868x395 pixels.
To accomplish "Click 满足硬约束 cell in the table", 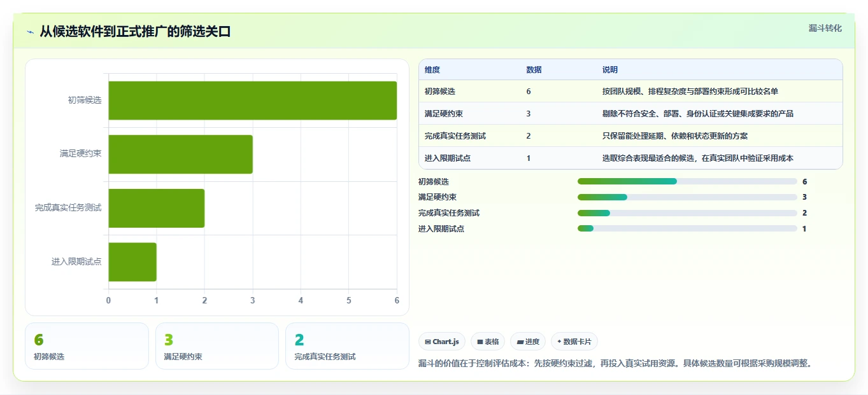I will pyautogui.click(x=444, y=114).
